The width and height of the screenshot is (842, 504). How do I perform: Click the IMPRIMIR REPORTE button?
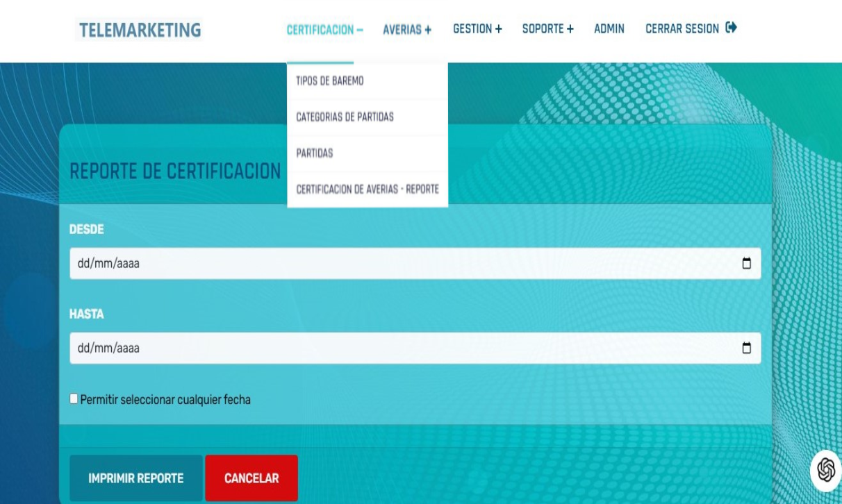(x=135, y=478)
